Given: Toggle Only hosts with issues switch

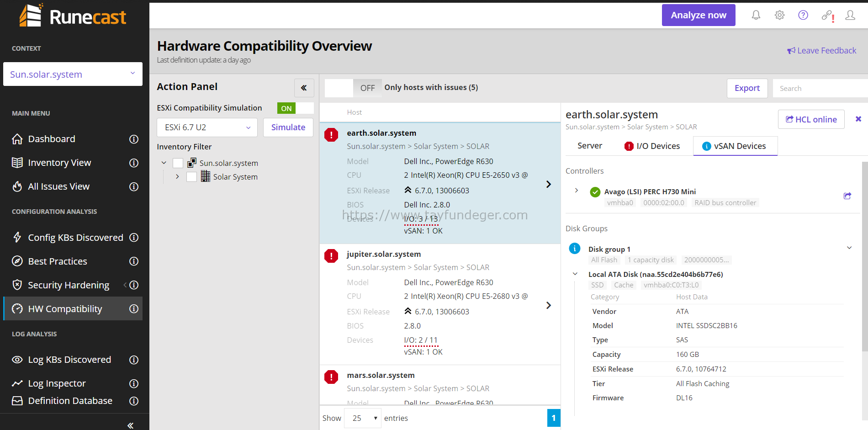Looking at the screenshot, I should [352, 88].
